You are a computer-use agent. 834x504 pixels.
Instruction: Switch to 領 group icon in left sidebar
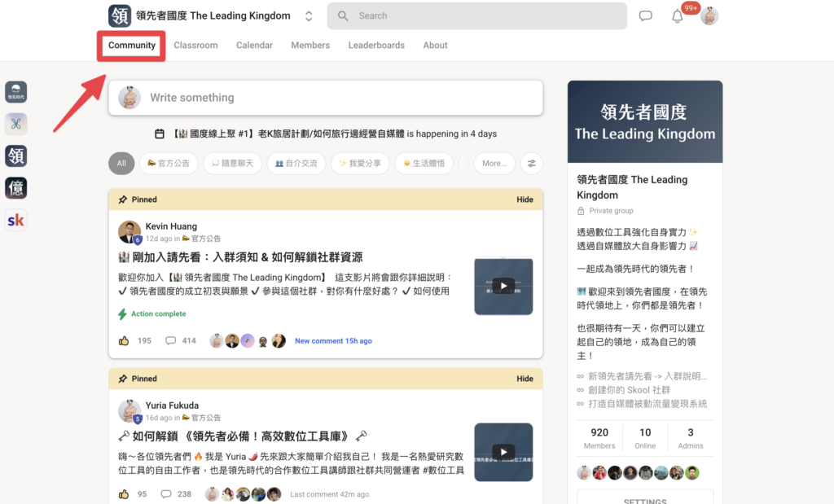pyautogui.click(x=16, y=156)
